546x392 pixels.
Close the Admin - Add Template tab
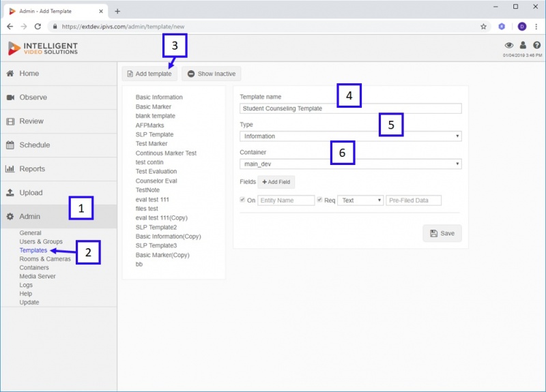(x=100, y=11)
